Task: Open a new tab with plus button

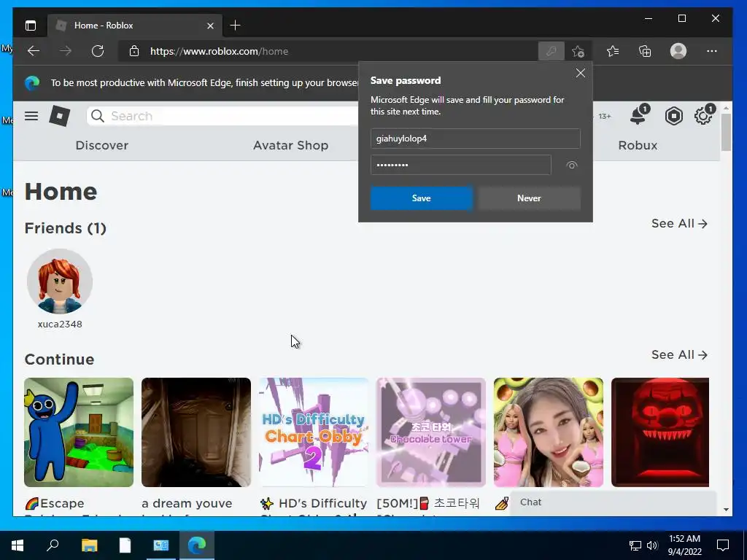Action: (x=236, y=26)
